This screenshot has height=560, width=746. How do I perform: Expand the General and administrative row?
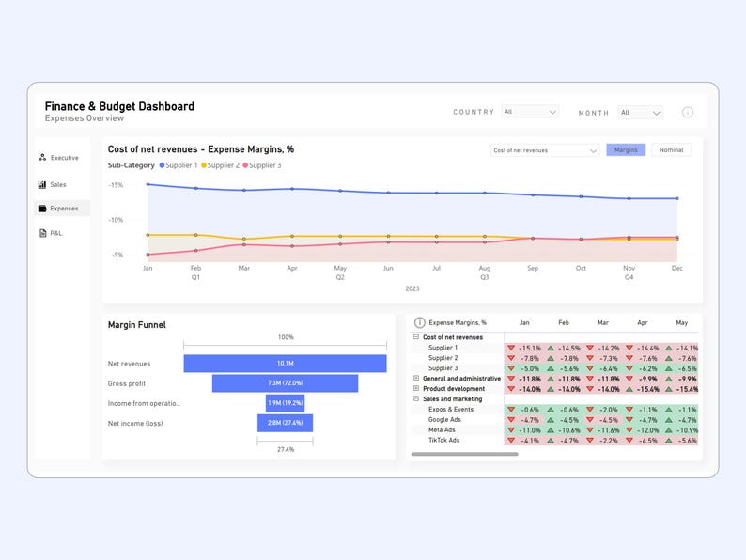(416, 379)
